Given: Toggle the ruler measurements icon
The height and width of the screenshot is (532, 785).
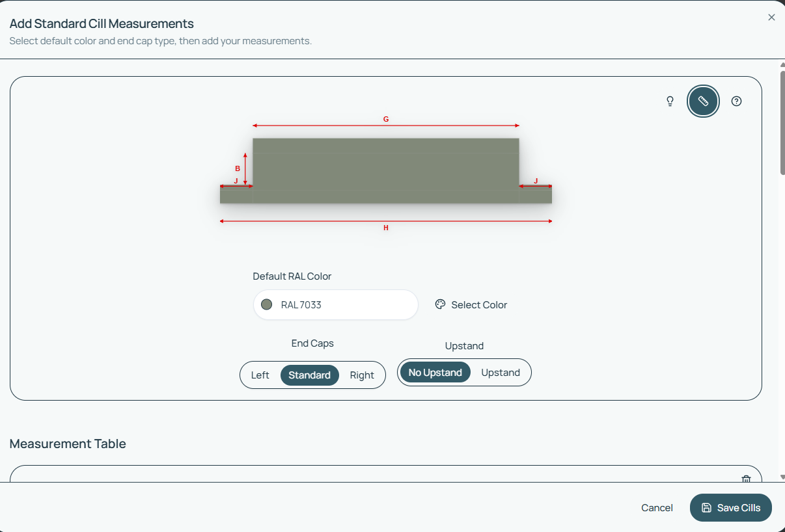Looking at the screenshot, I should pyautogui.click(x=703, y=101).
